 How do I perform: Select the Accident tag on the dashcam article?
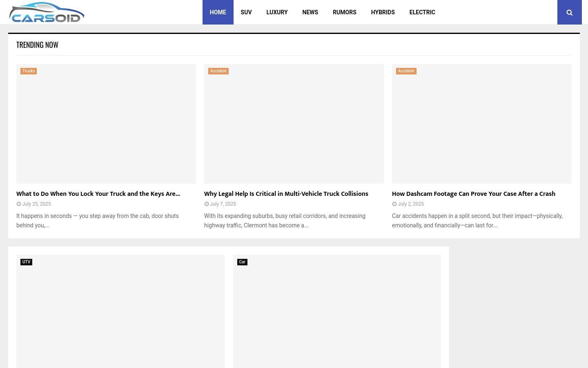[x=406, y=71]
